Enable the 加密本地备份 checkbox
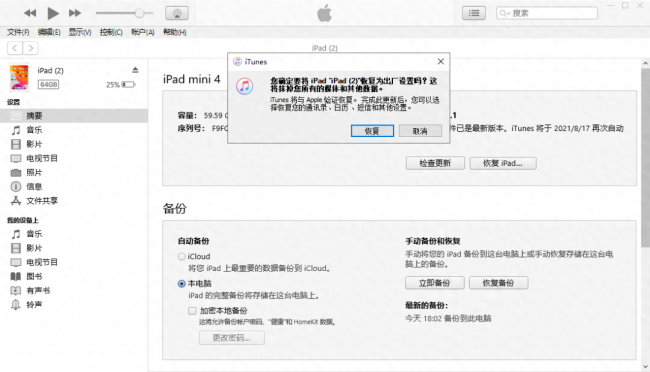This screenshot has width=650, height=372. [x=192, y=311]
